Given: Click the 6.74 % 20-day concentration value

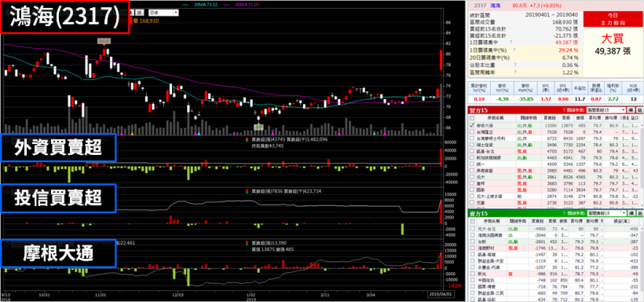Looking at the screenshot, I should (569, 57).
